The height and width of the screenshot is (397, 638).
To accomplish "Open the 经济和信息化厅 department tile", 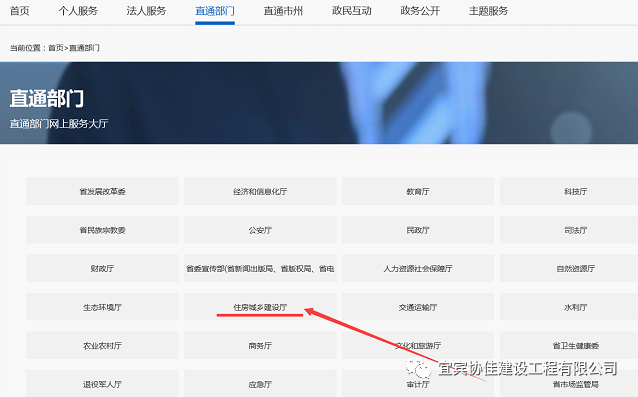I will tap(260, 191).
